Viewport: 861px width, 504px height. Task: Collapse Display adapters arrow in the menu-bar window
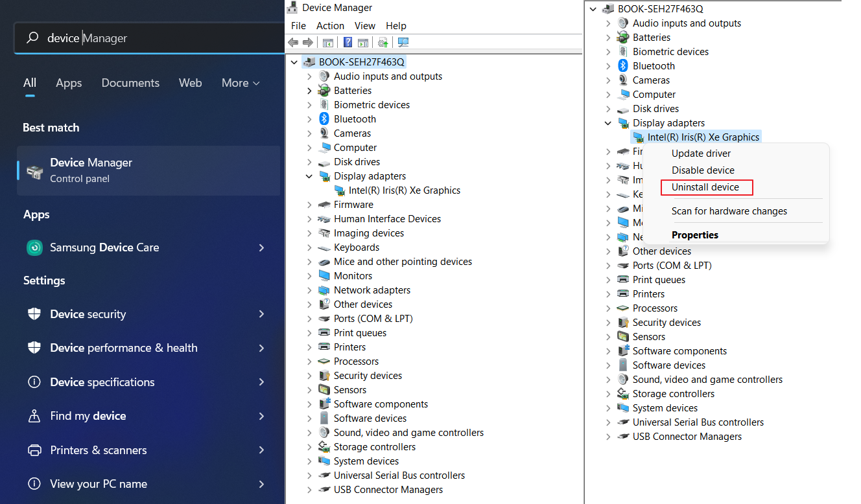tap(309, 176)
